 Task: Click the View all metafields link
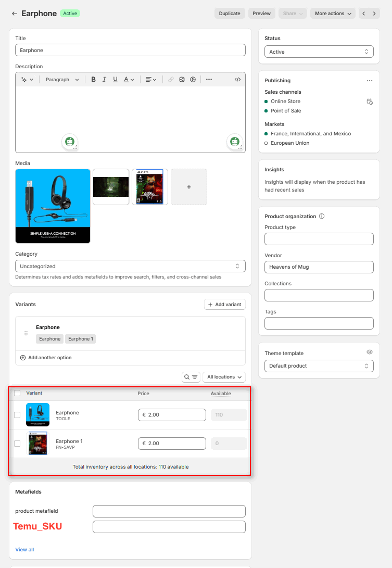(24, 549)
